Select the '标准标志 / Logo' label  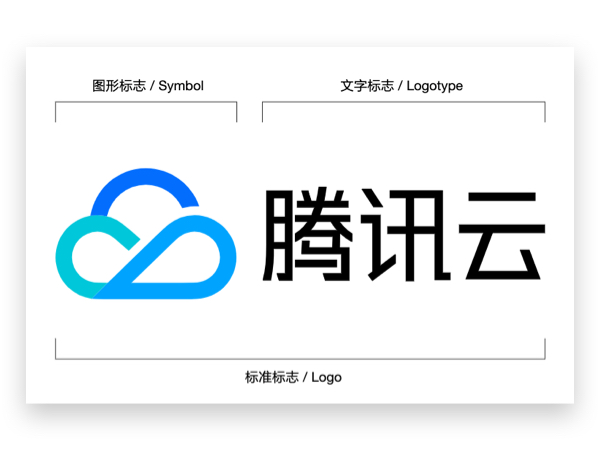[293, 377]
